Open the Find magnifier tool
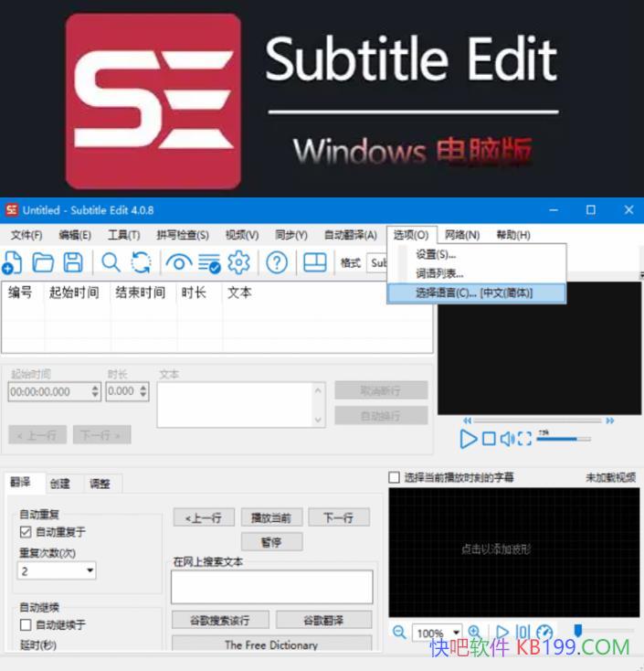This screenshot has width=644, height=671. (111, 263)
